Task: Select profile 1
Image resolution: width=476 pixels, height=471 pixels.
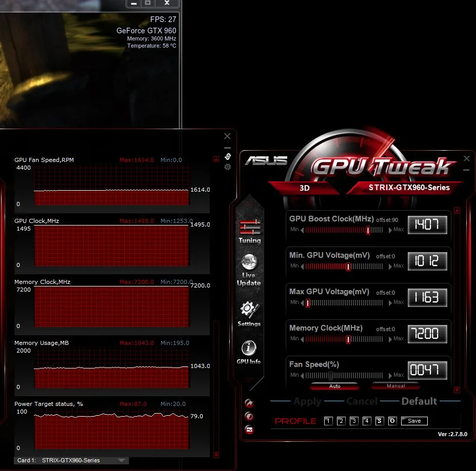Action: click(328, 421)
